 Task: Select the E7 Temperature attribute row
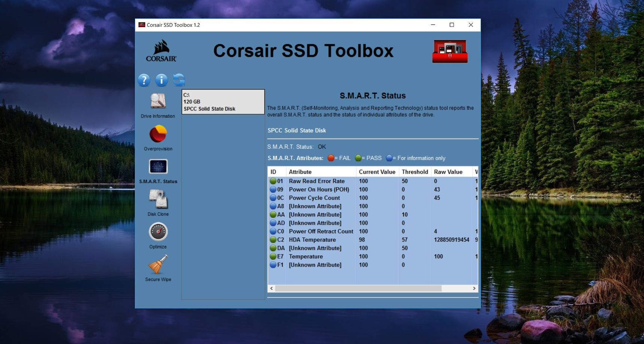click(x=373, y=257)
